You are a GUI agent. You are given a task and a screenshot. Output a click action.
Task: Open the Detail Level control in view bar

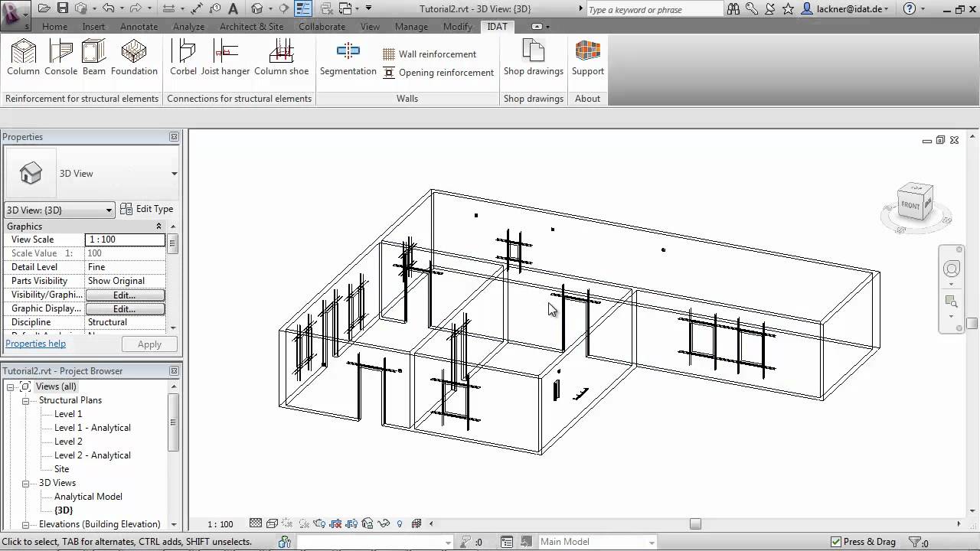(x=256, y=524)
